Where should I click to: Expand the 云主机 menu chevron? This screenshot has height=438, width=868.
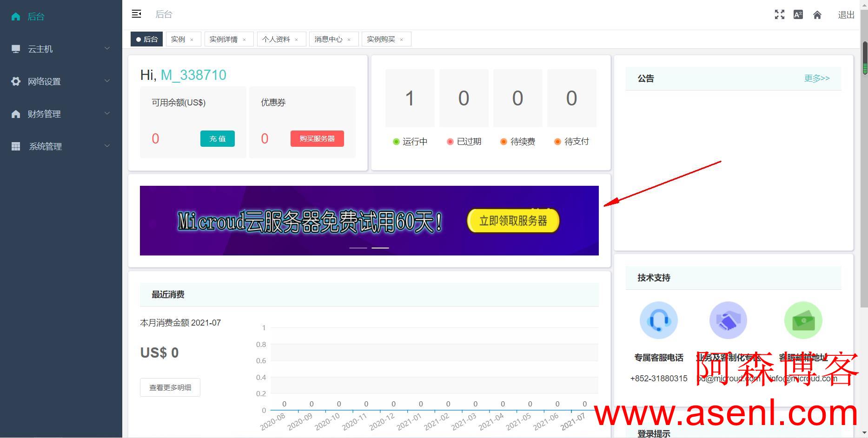(107, 48)
